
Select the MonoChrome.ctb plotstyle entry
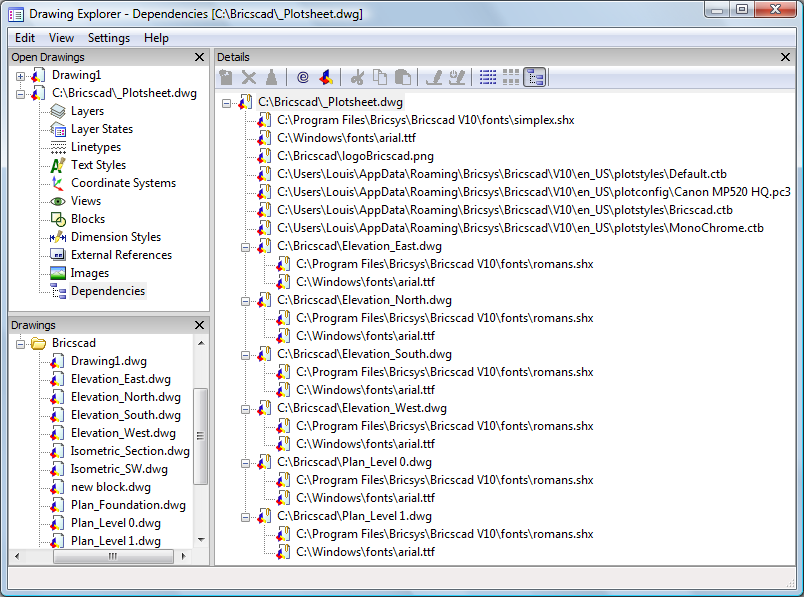pos(520,228)
